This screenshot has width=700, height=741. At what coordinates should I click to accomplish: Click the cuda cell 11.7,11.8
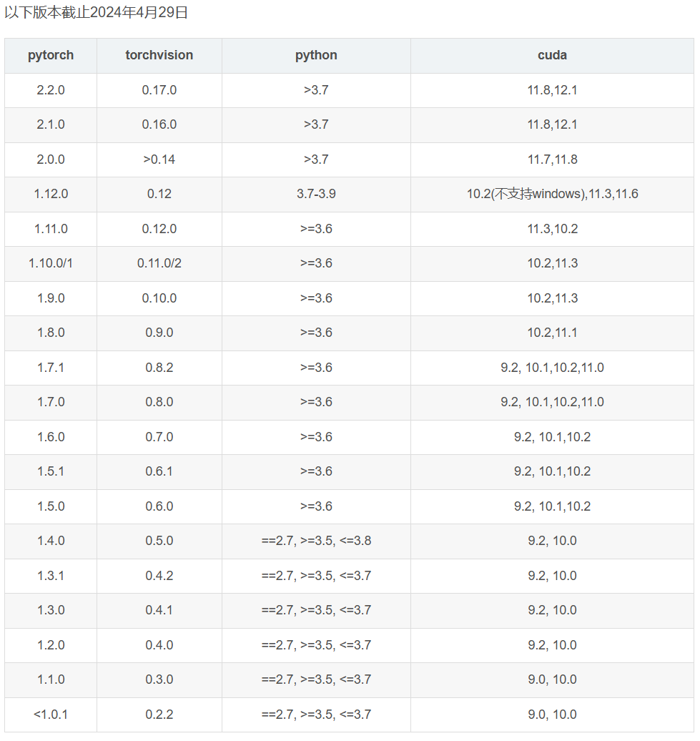pyautogui.click(x=552, y=160)
